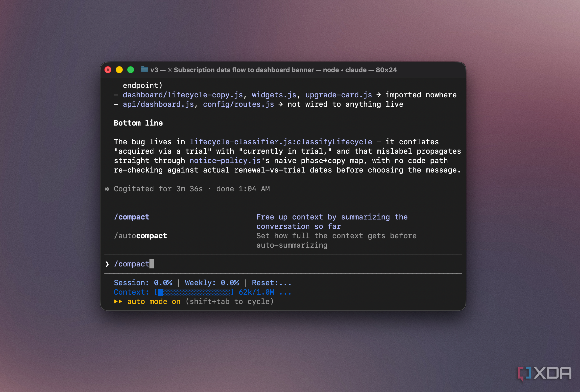
Task: Click the 'Context:' label
Action: [132, 292]
